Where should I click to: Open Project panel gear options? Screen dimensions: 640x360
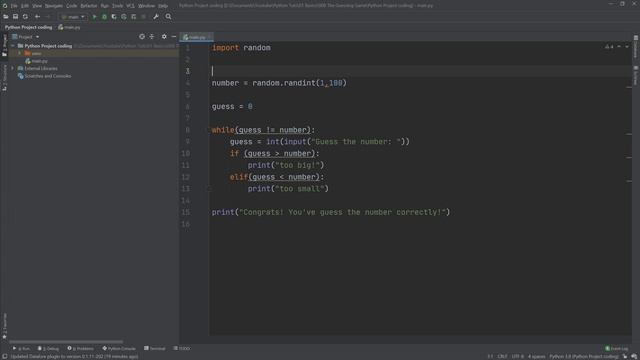coord(164,37)
